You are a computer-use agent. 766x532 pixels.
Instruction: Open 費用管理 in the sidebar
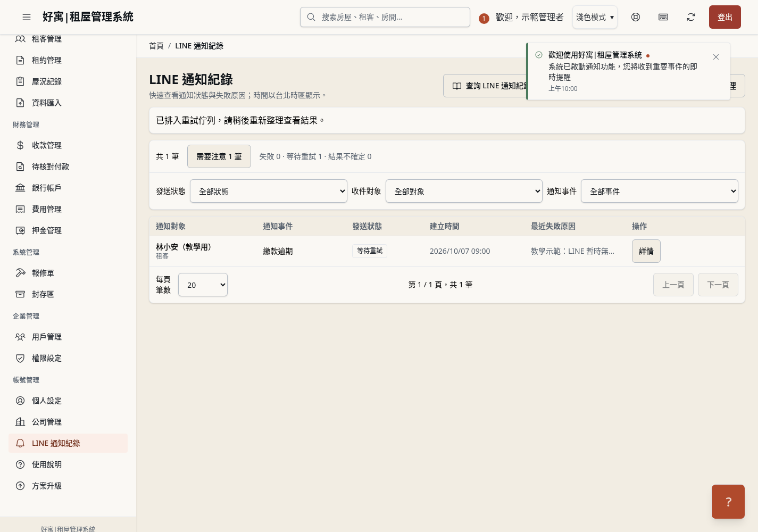(68, 209)
